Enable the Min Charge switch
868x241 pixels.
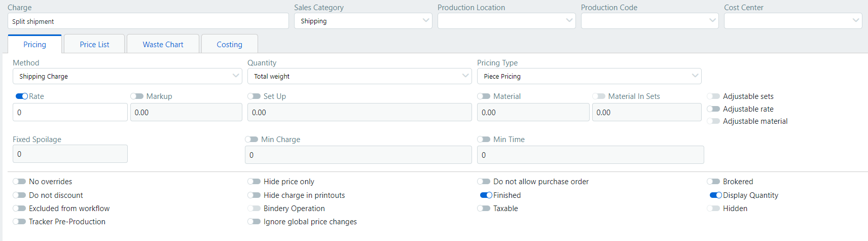click(251, 140)
